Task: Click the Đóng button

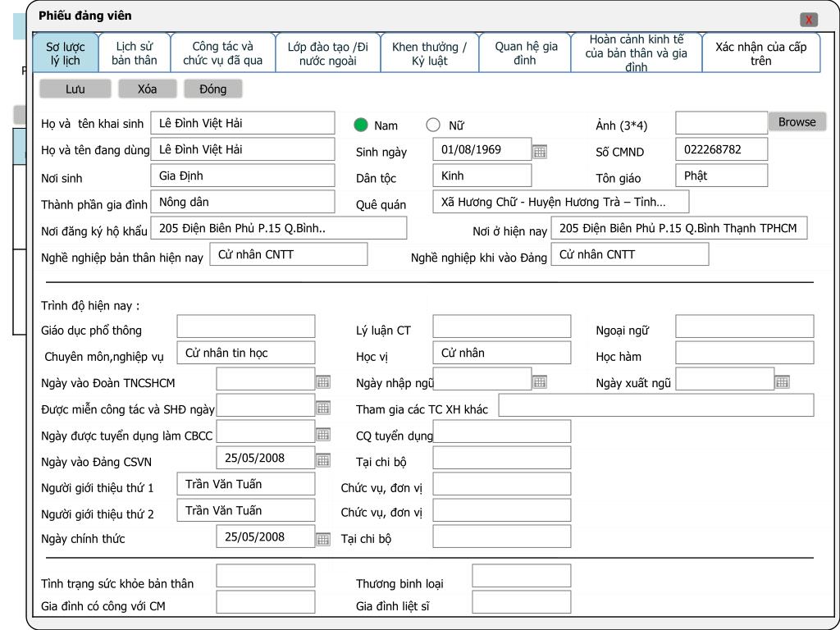Action: click(x=213, y=89)
